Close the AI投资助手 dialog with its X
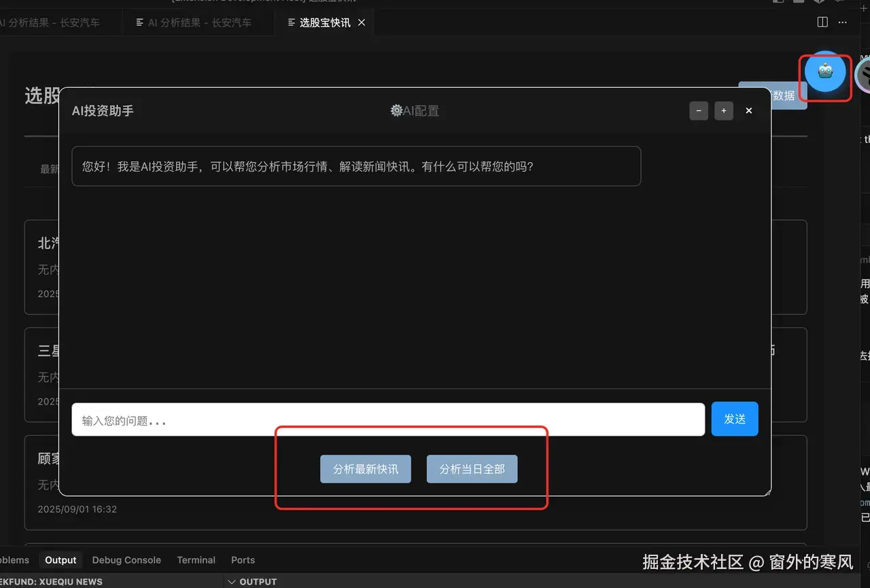 748,110
